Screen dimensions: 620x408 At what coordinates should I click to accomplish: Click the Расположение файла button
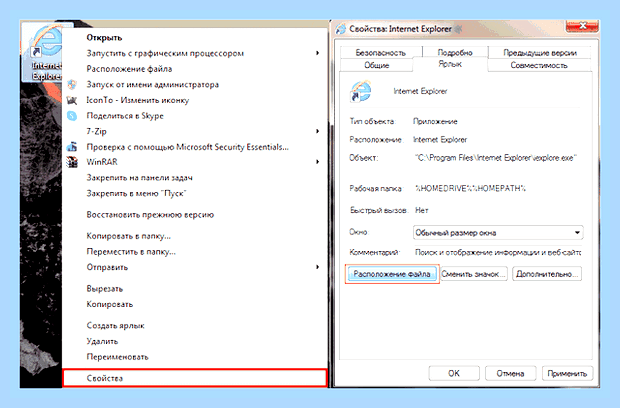392,274
